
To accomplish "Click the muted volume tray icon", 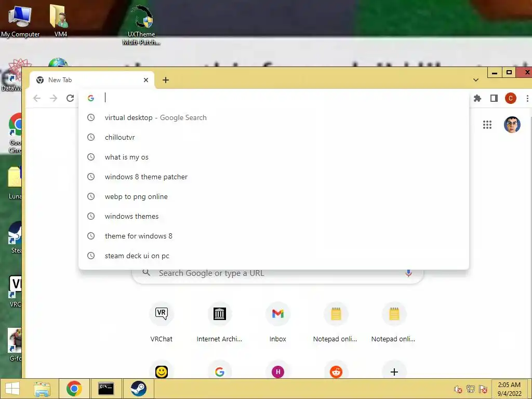I will pos(458,389).
